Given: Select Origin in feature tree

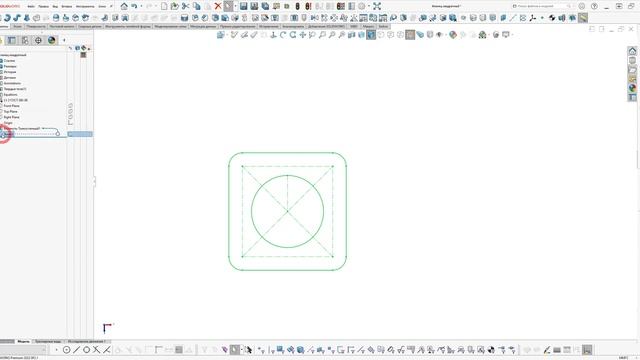Looking at the screenshot, I should (8, 123).
